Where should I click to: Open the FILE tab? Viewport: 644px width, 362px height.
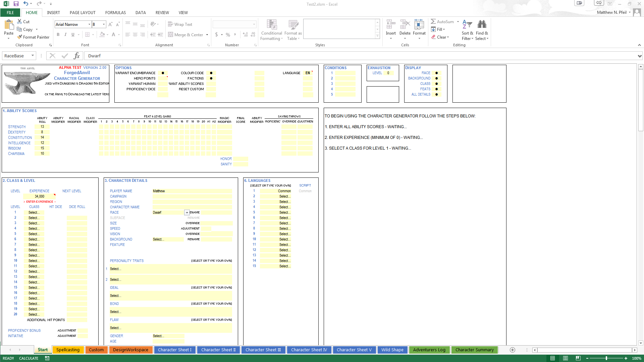tap(10, 12)
